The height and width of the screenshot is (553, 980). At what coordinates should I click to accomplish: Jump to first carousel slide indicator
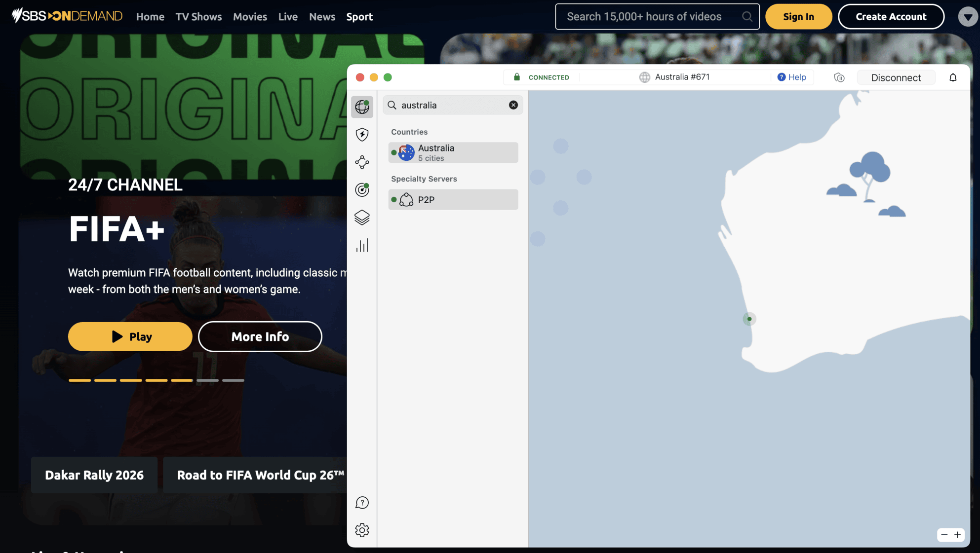(79, 380)
